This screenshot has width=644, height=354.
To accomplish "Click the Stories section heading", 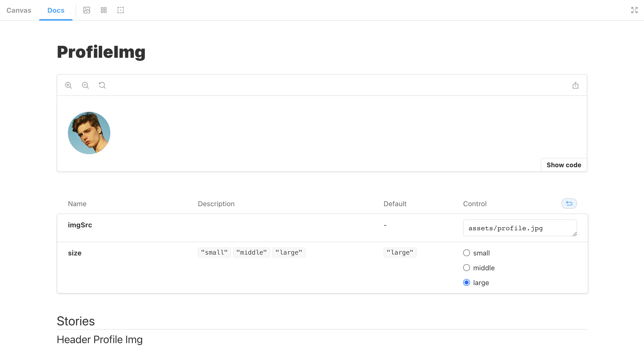I will pyautogui.click(x=76, y=321).
